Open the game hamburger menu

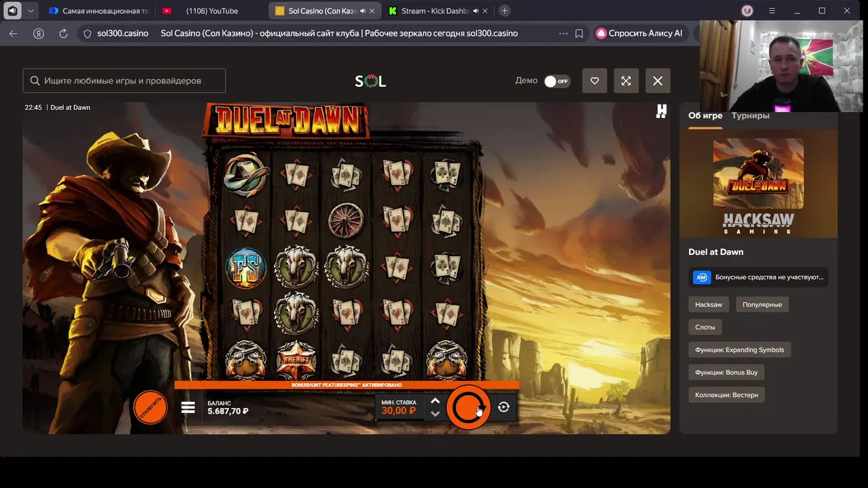188,407
